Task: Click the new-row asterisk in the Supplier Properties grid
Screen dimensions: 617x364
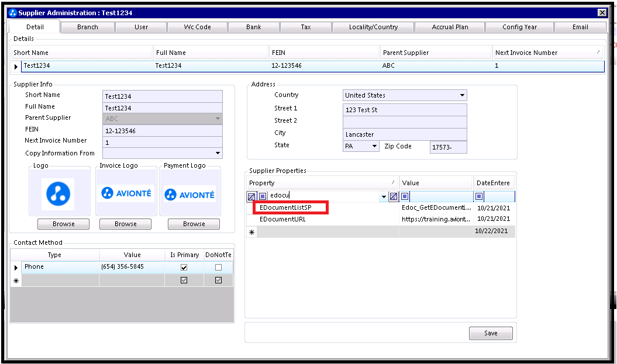Action: pyautogui.click(x=252, y=233)
